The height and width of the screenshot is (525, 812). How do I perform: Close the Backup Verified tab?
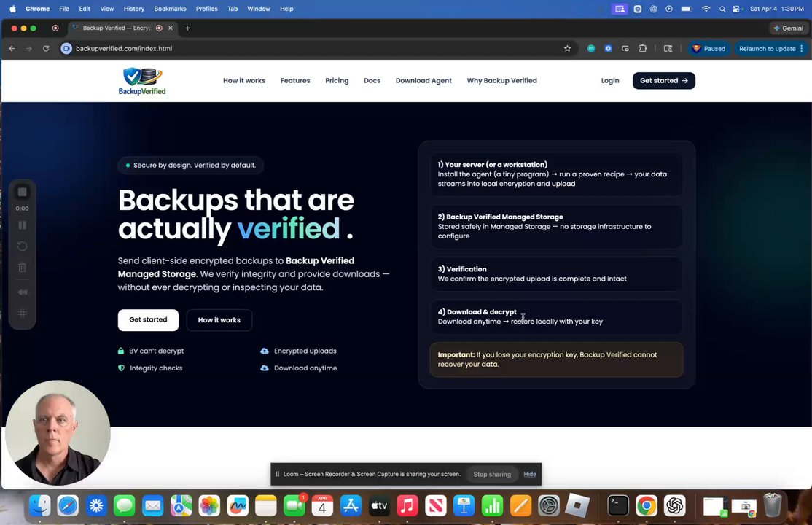[x=171, y=28]
